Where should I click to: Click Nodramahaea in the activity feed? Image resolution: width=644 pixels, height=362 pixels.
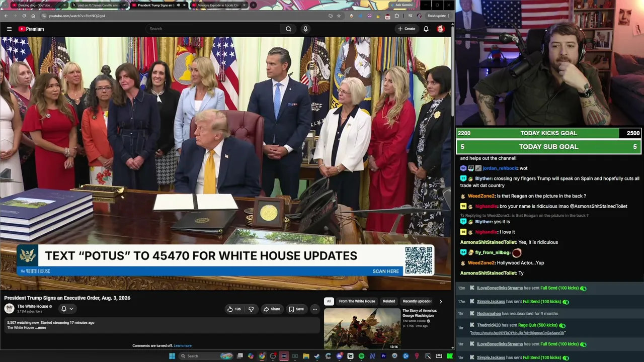(489, 314)
